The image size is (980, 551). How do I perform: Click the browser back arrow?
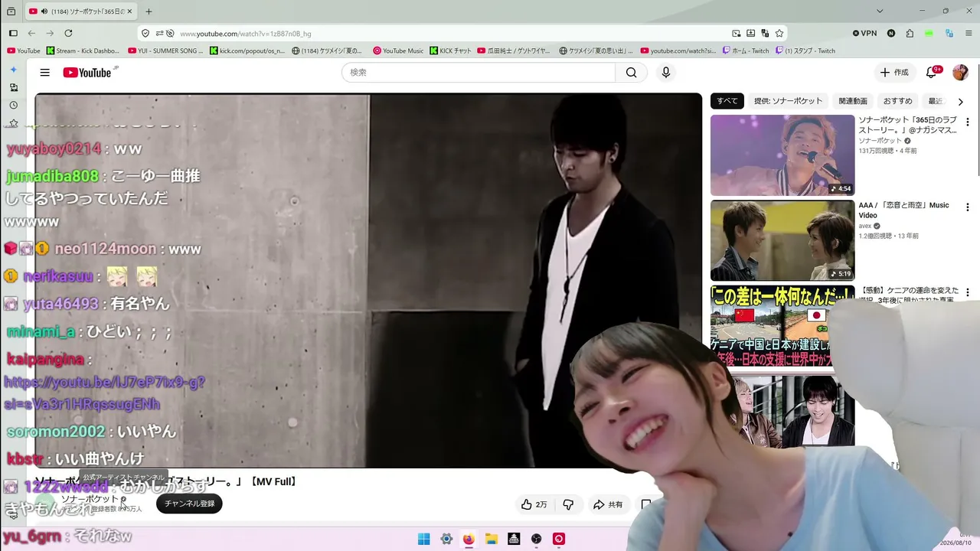[31, 33]
